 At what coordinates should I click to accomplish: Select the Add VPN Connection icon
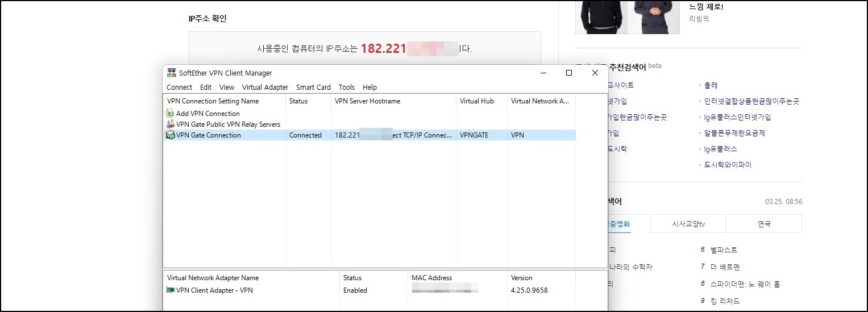click(x=170, y=114)
